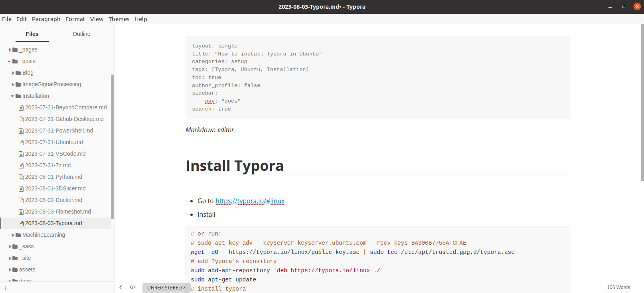644x293 pixels.
Task: Click the _pages folder icon
Action: tap(15, 49)
